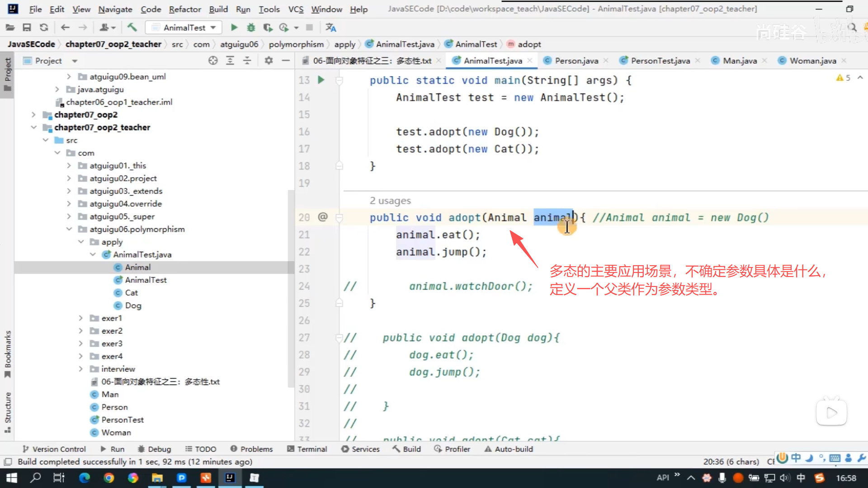Switch to the PersonTest.java tab
Image resolution: width=868 pixels, height=488 pixels.
[x=660, y=61]
